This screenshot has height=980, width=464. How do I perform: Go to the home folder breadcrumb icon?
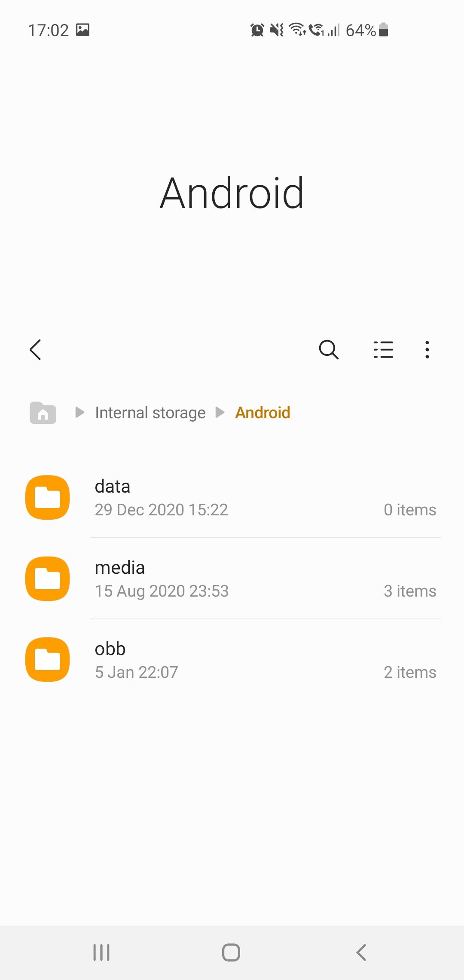[43, 413]
